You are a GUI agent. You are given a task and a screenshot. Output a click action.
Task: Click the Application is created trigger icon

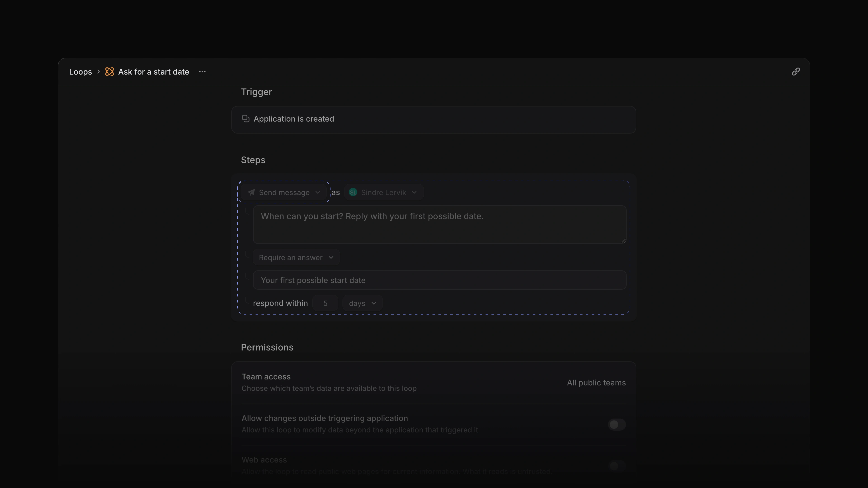tap(246, 119)
